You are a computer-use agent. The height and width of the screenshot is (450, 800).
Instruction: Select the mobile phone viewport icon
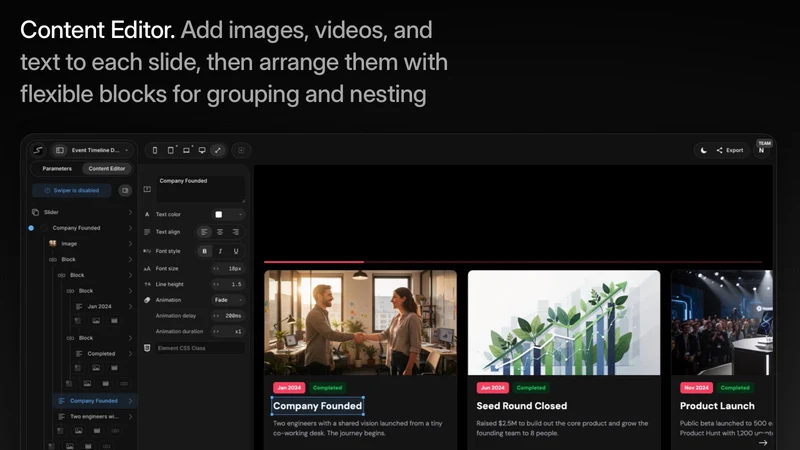pos(155,150)
